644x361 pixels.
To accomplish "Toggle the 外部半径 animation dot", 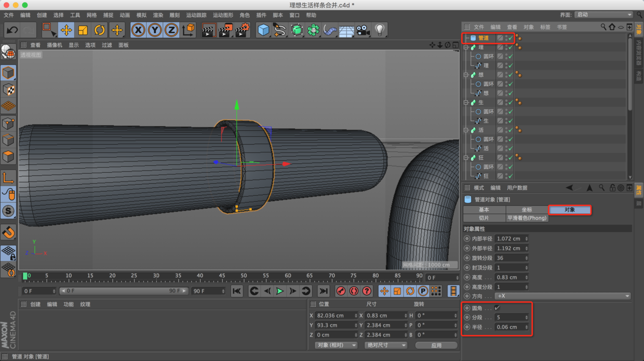I will (x=467, y=248).
